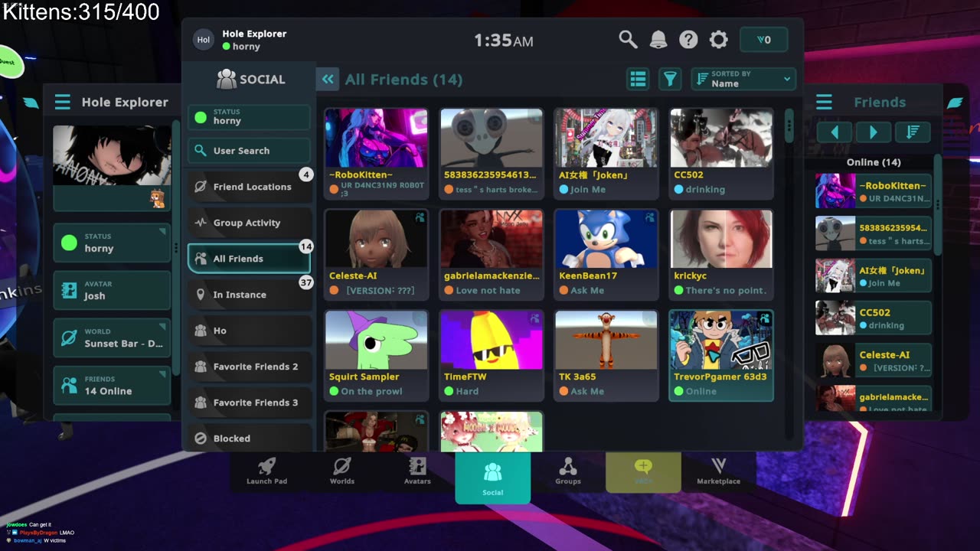Open the AI女権「Joken」 friend card
The height and width of the screenshot is (551, 980).
606,153
